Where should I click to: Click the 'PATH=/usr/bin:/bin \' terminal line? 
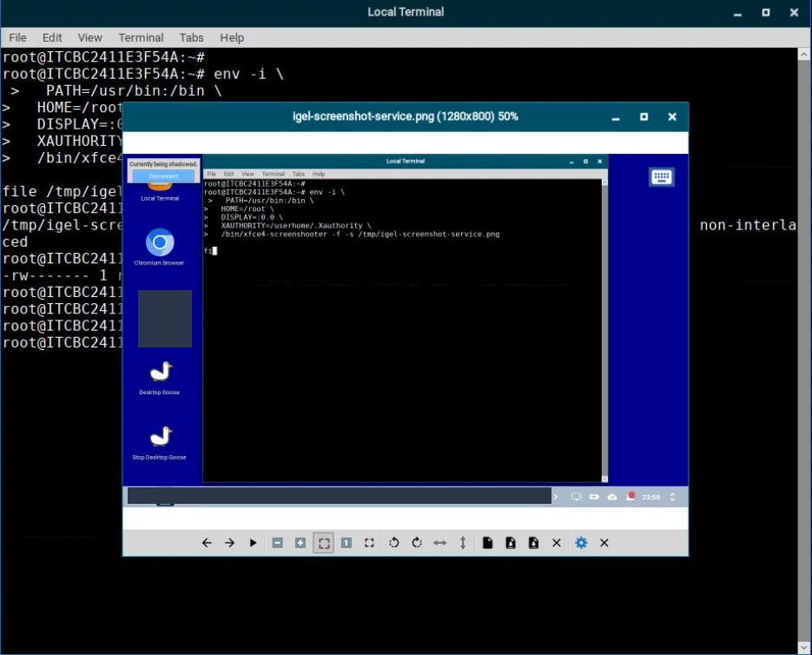[134, 90]
